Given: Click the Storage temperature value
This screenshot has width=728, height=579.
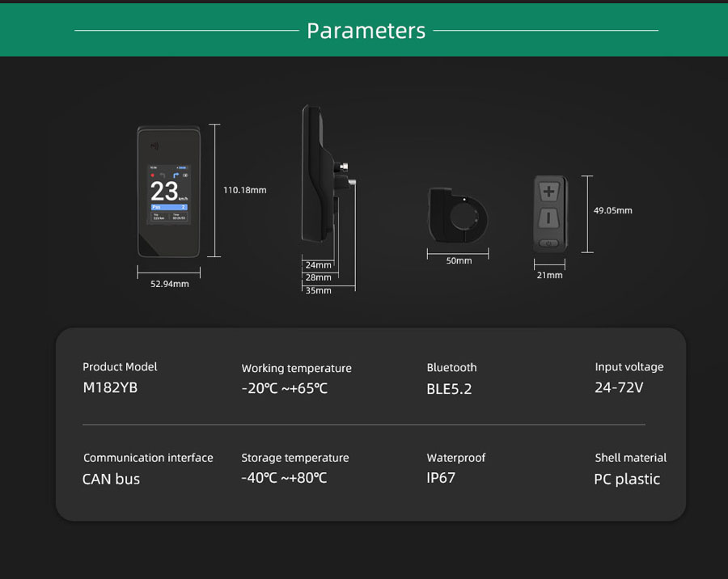Looking at the screenshot, I should (x=284, y=478).
